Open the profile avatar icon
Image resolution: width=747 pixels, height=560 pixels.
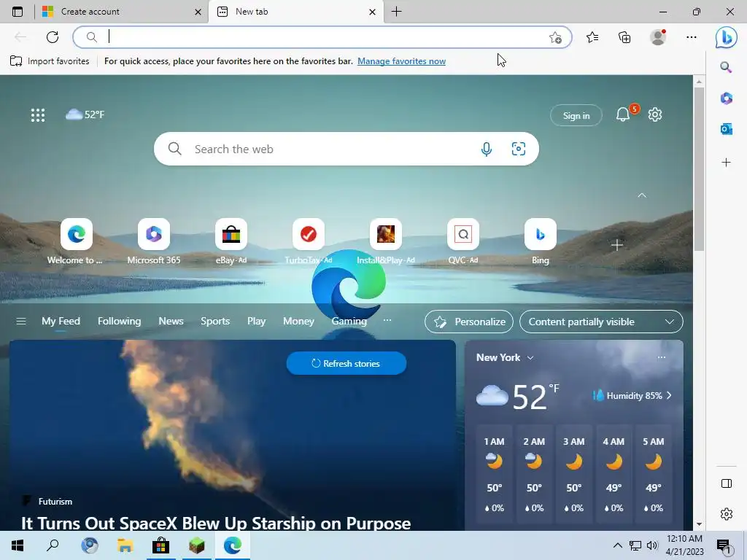(658, 36)
